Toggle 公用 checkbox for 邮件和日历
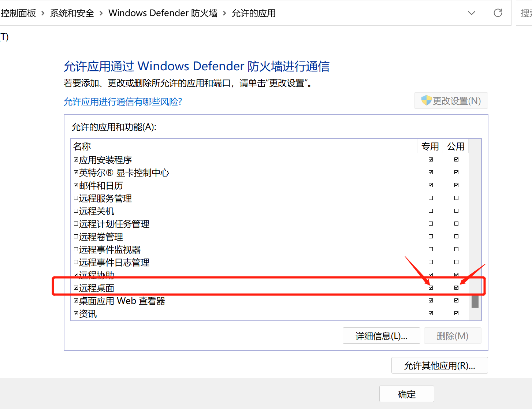 [x=456, y=185]
